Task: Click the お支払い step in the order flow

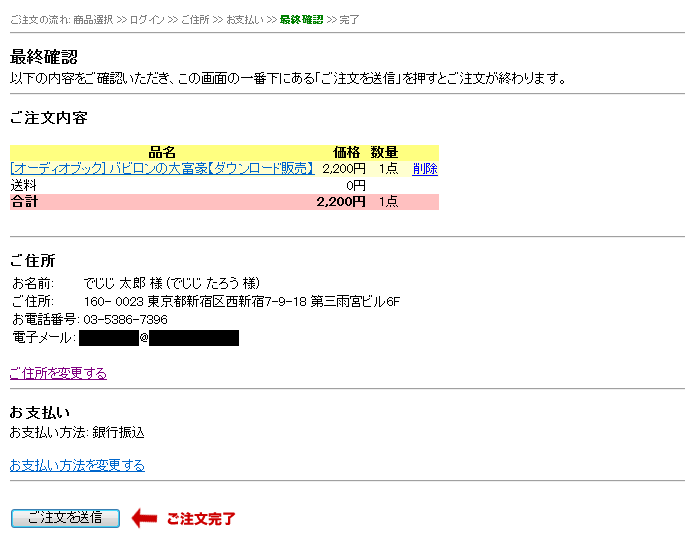Action: point(245,20)
